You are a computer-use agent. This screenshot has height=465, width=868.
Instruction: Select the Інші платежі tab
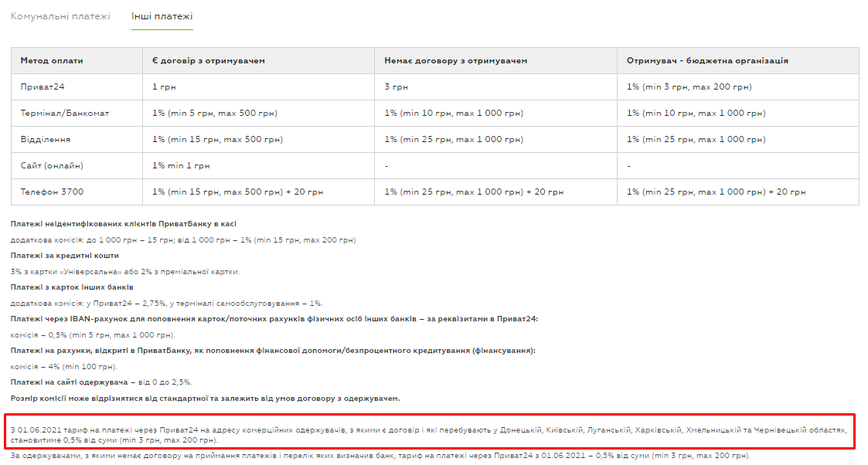click(x=162, y=16)
